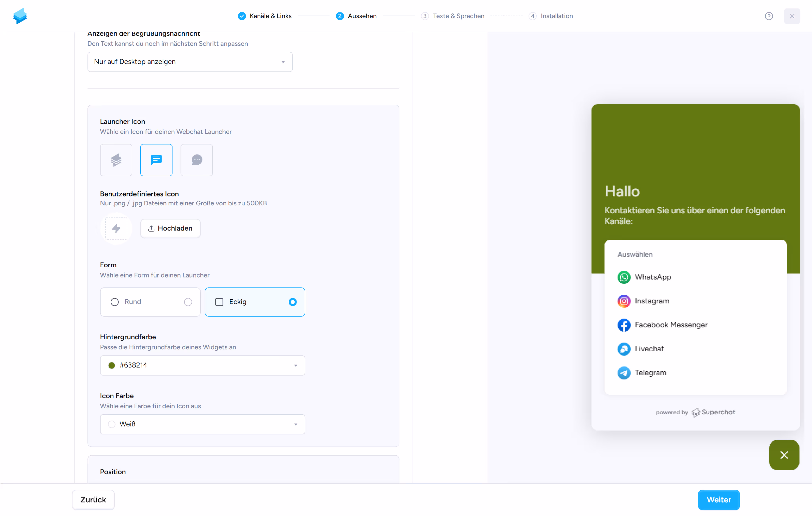Viewport: 812px width, 516px height.
Task: Select the round speech bubble launcher icon
Action: pos(197,160)
